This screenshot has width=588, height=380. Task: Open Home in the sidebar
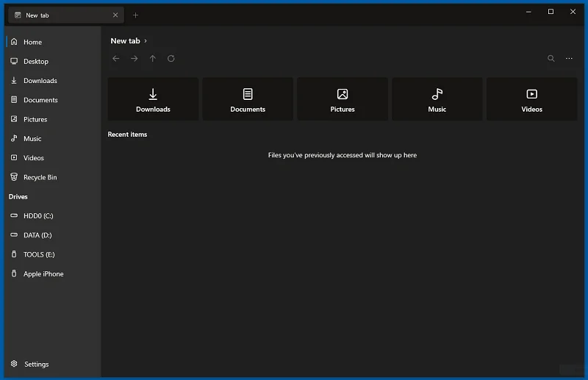pos(52,42)
